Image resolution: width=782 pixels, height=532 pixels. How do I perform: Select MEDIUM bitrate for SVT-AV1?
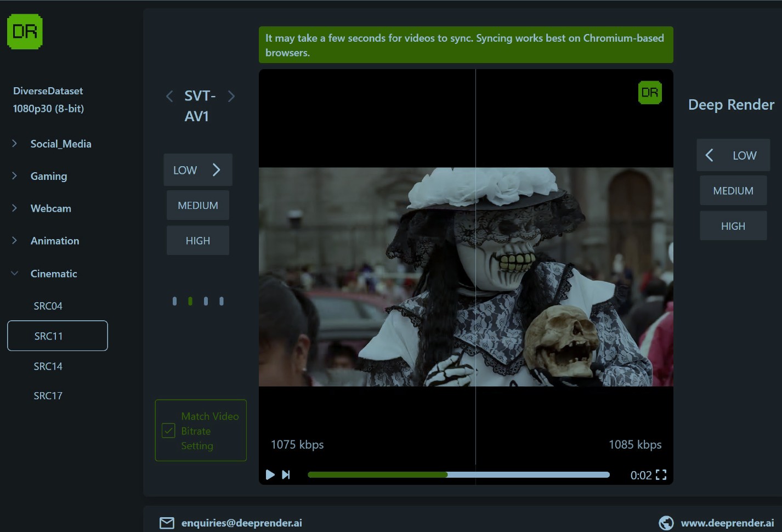point(198,205)
